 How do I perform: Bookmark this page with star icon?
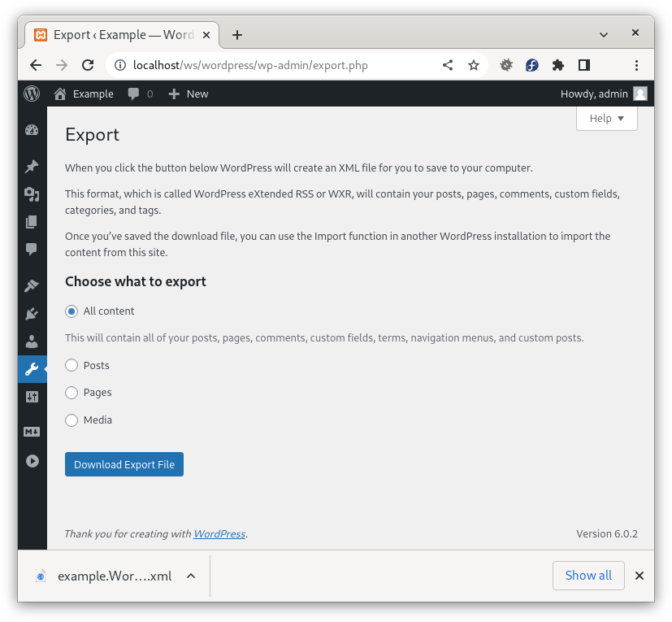click(x=473, y=65)
